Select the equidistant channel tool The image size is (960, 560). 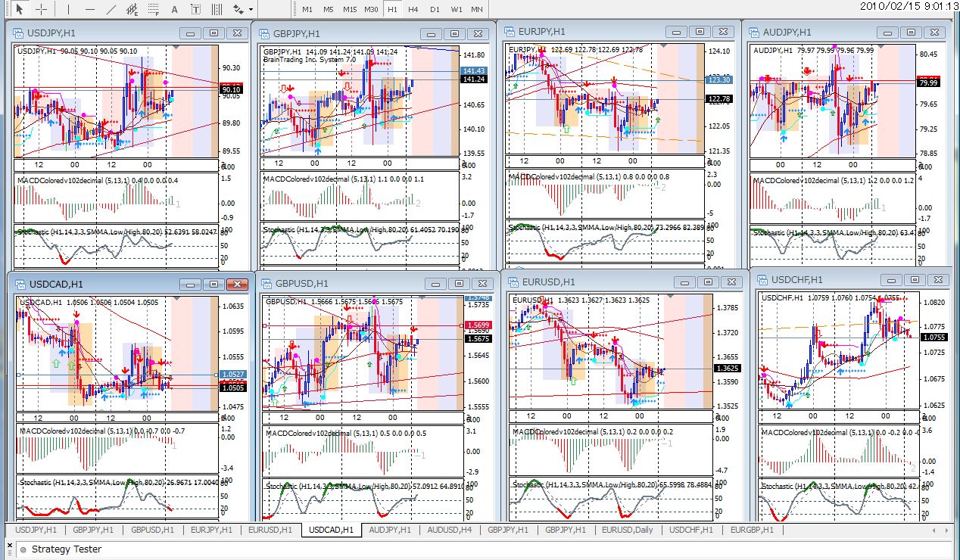132,9
